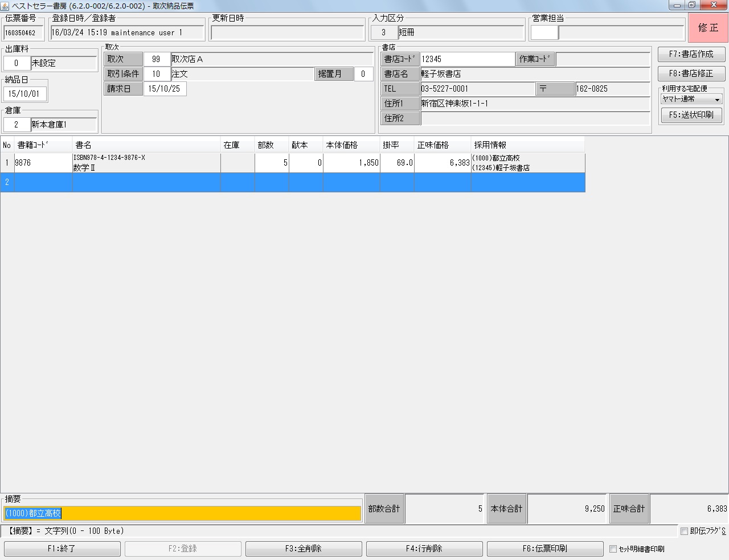Click the 納品日 date field

24,94
